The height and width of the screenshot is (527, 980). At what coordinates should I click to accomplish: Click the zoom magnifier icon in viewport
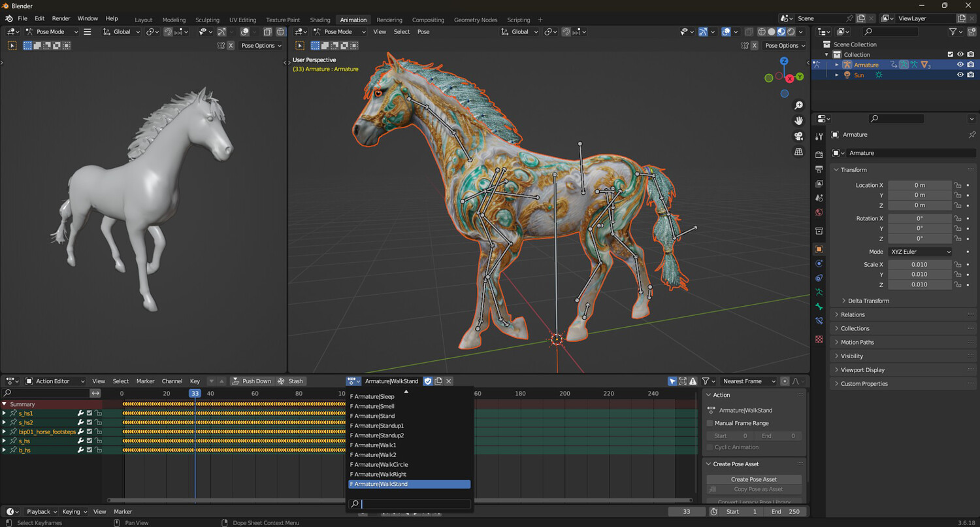[798, 105]
